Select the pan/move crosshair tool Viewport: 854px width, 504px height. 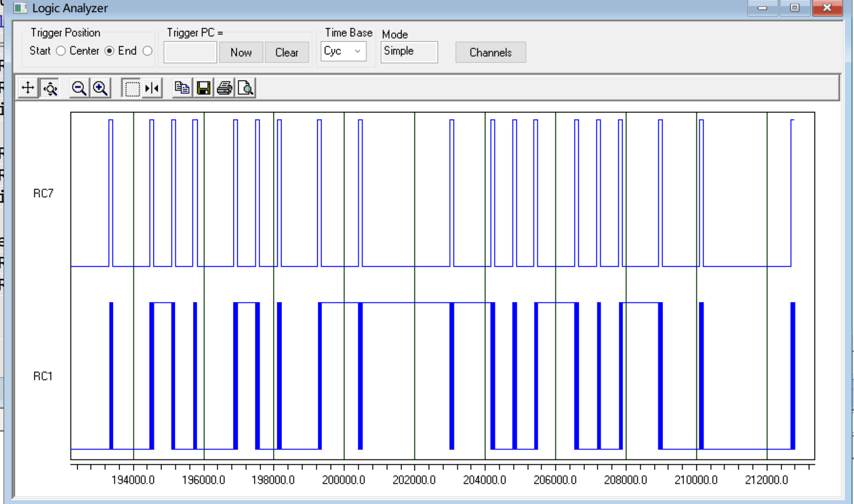tap(28, 88)
